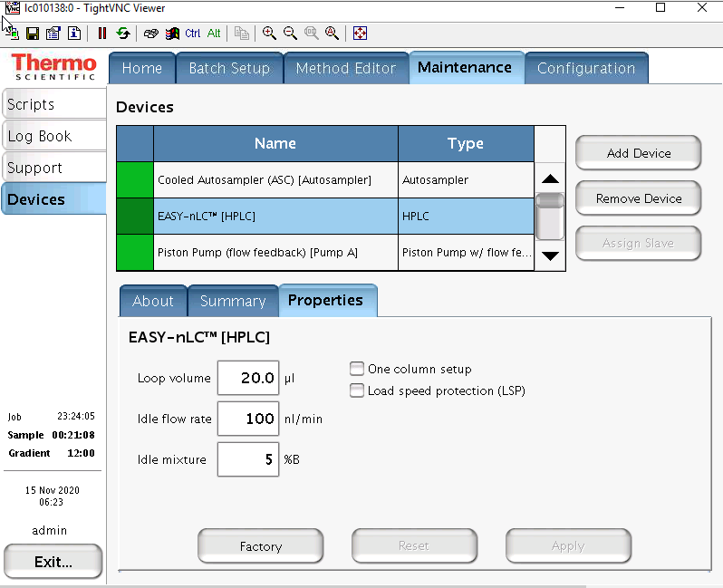Image resolution: width=723 pixels, height=588 pixels.
Task: Click the greyed Assign Slave button
Action: tap(638, 243)
